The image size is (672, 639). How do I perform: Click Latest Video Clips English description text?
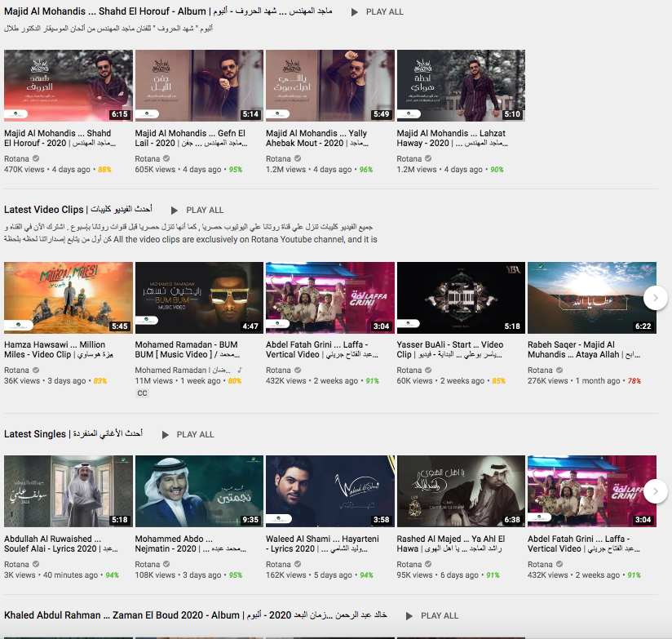pos(245,239)
